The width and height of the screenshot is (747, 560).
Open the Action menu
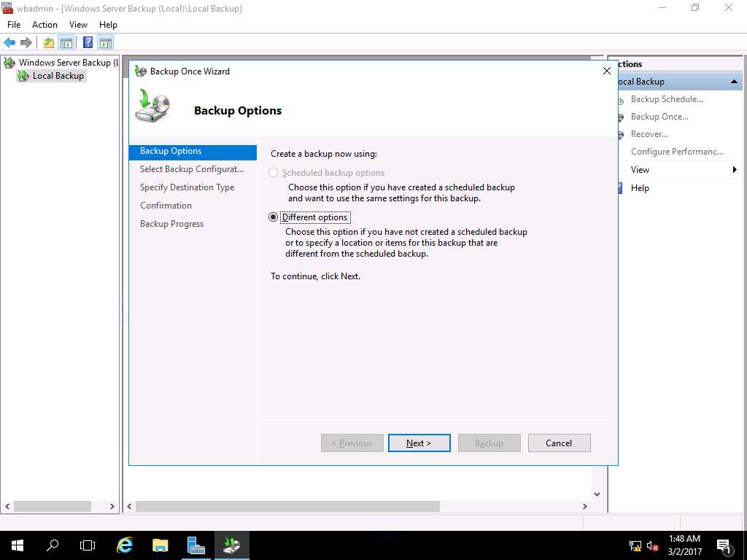[x=44, y=25]
